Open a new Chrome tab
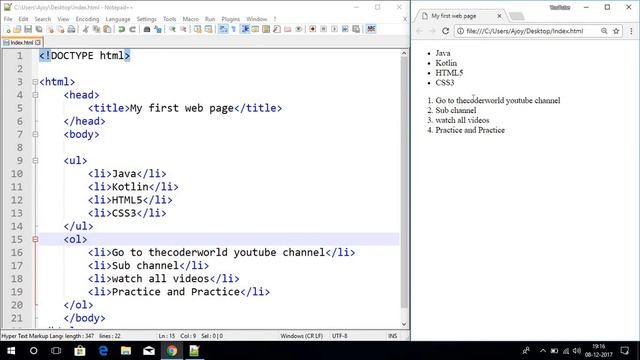The image size is (640, 360). point(517,16)
